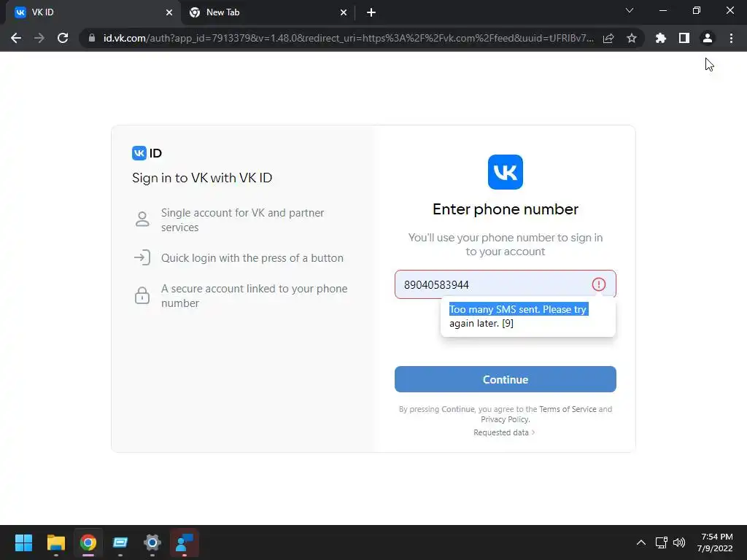
Task: Click the network tray icon
Action: [x=661, y=542]
